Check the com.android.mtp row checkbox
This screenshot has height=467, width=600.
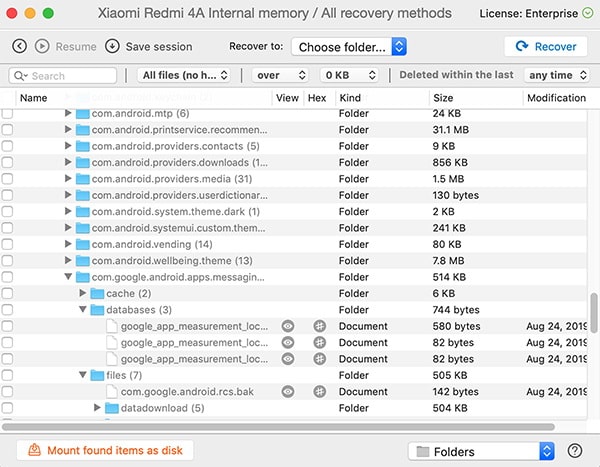coord(7,113)
